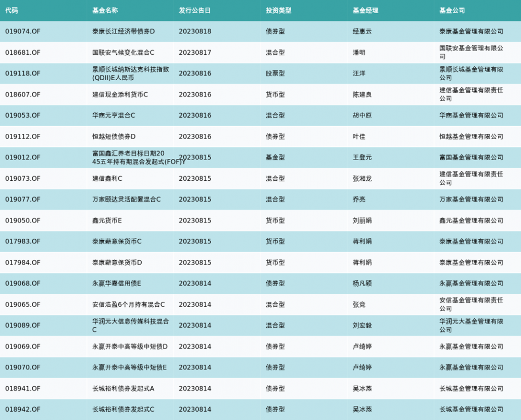Click fund name 鑫元货币E

tap(107, 220)
